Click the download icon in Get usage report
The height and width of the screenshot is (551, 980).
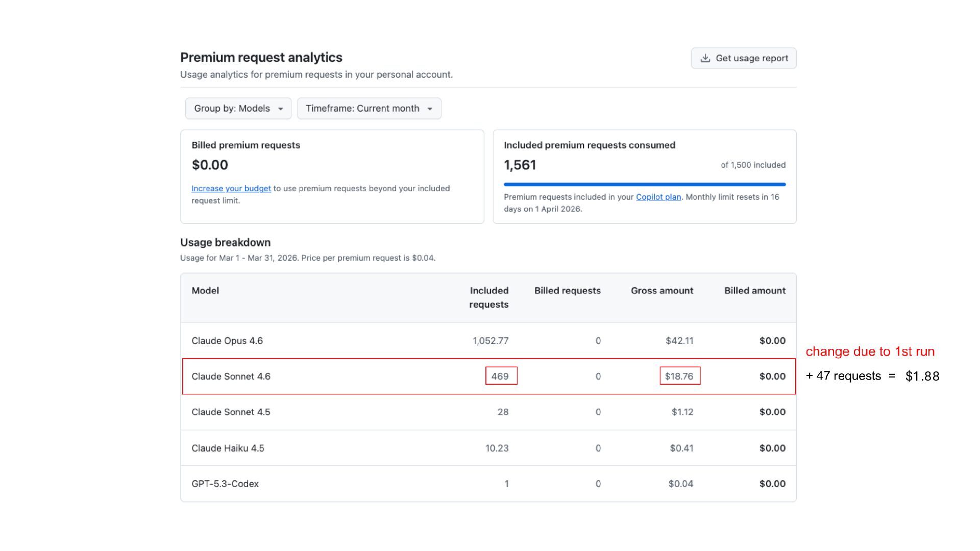coord(705,58)
